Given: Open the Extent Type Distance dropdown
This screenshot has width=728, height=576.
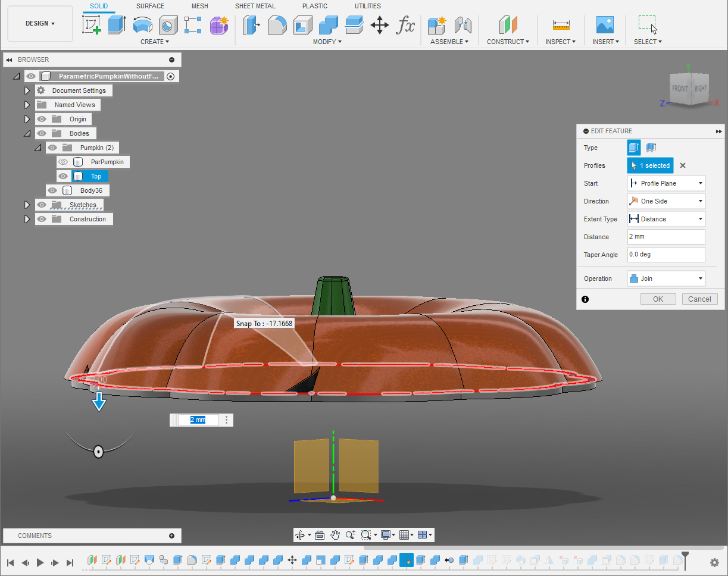Looking at the screenshot, I should [x=666, y=219].
